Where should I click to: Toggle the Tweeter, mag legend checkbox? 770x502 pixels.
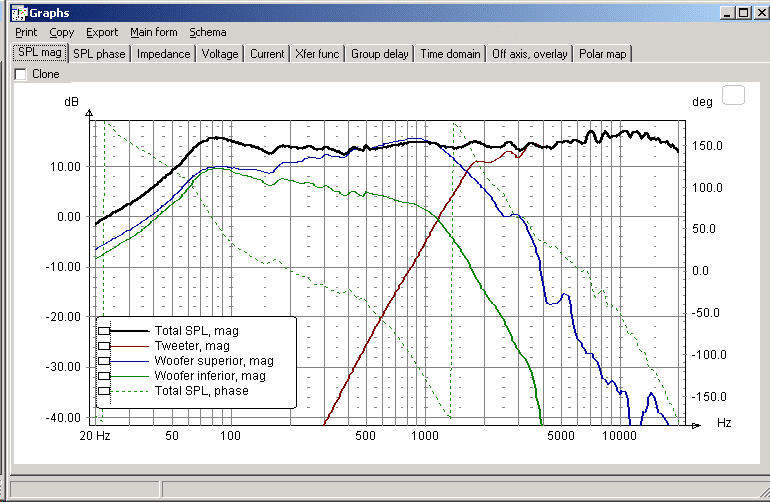click(x=104, y=346)
